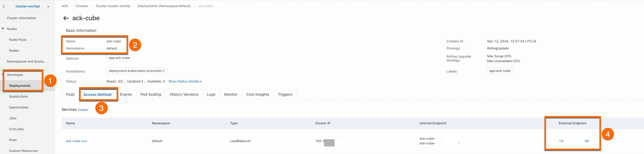The width and height of the screenshot is (644, 154).
Task: Open the Pods tab
Action: coord(70,94)
